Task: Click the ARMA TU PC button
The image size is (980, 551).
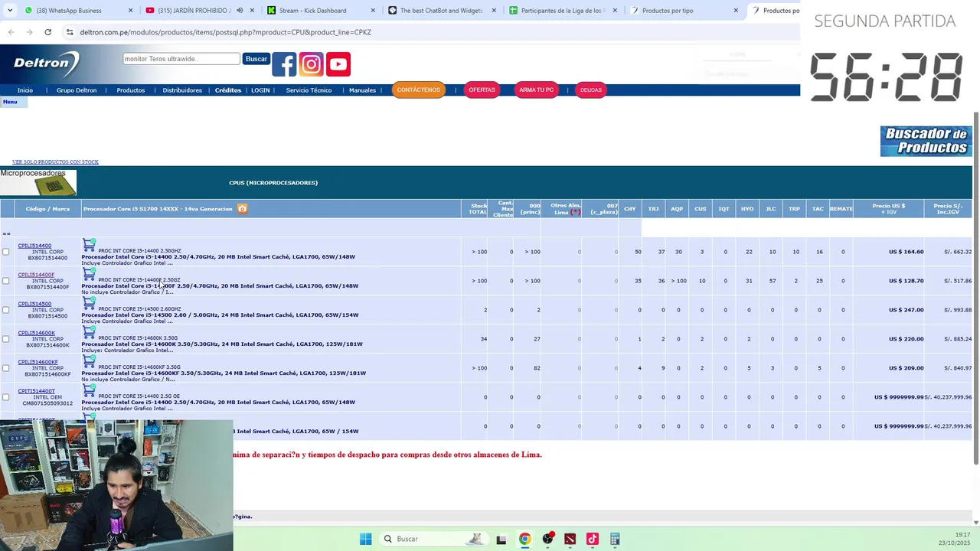Action: (x=536, y=90)
